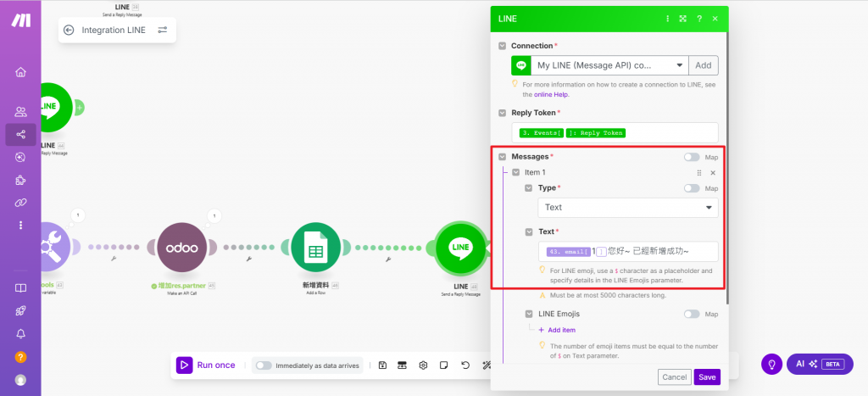868x396 pixels.
Task: Open the Type dropdown showing Text
Action: click(x=628, y=208)
